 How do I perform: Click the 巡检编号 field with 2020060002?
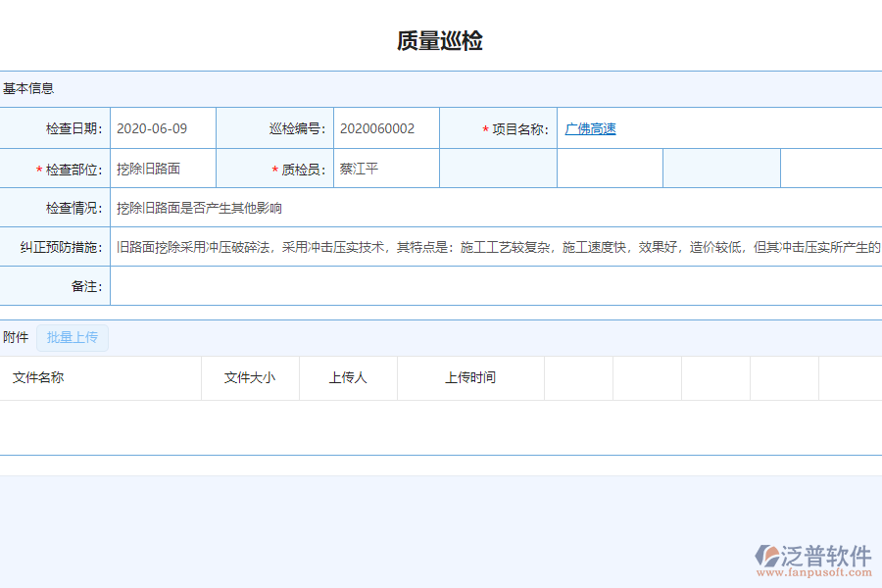(385, 127)
